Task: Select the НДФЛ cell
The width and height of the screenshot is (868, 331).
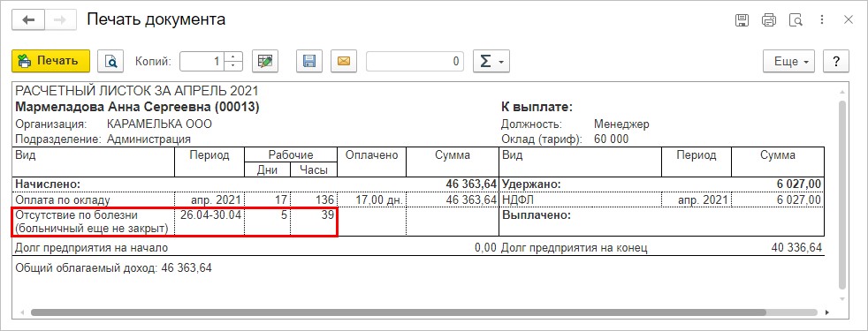Action: (580, 199)
